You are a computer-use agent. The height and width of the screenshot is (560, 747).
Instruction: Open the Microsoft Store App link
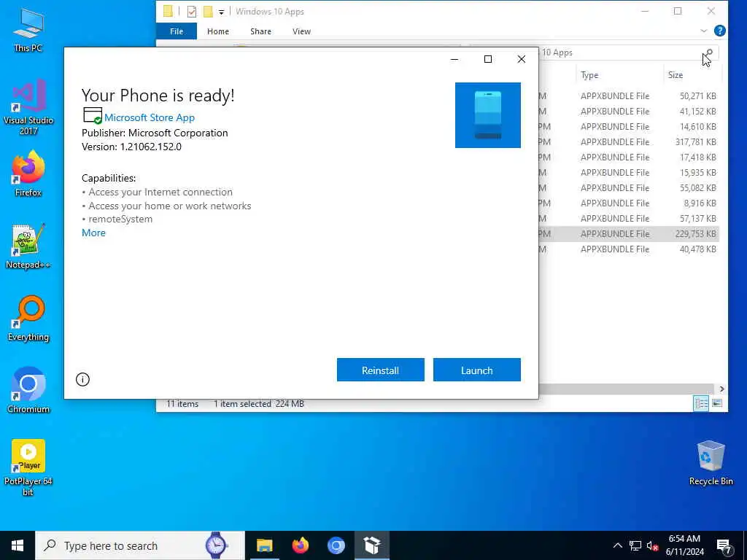pos(149,117)
